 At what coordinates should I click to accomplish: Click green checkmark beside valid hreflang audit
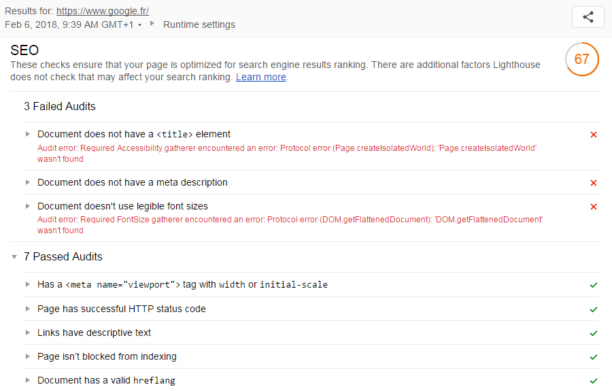click(594, 380)
